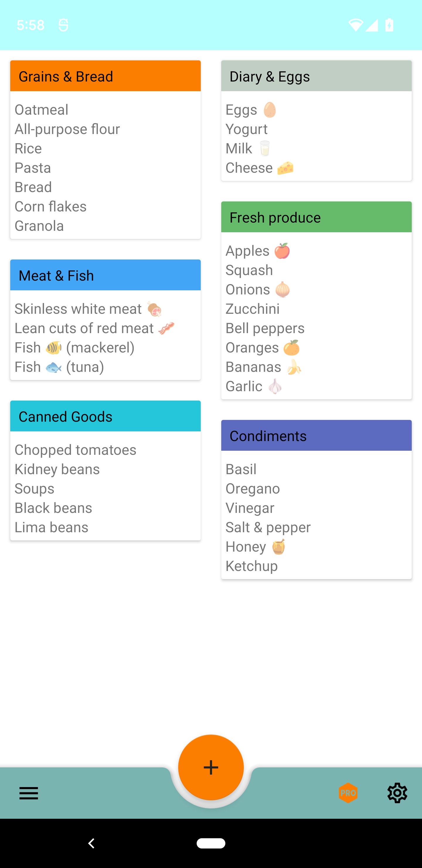
Task: Tap the Oatmeal item
Action: tap(41, 110)
